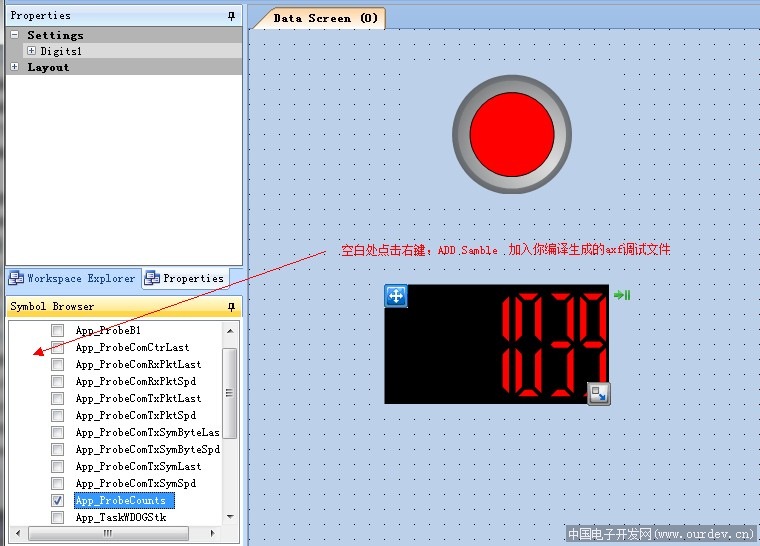
Task: Click the vertical scrollbar thumb in Symbol Browser
Action: click(230, 393)
